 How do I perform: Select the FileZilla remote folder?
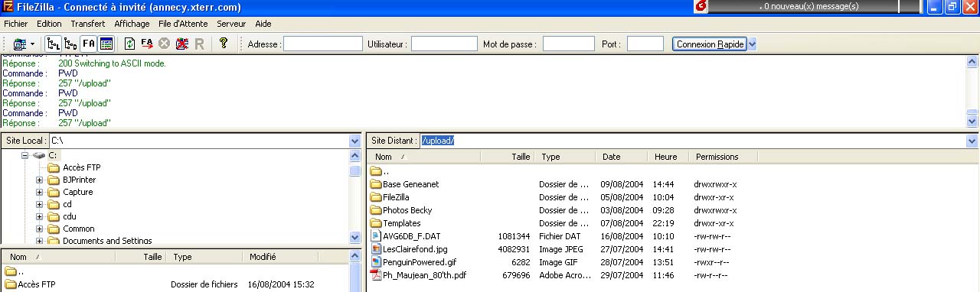click(x=395, y=197)
